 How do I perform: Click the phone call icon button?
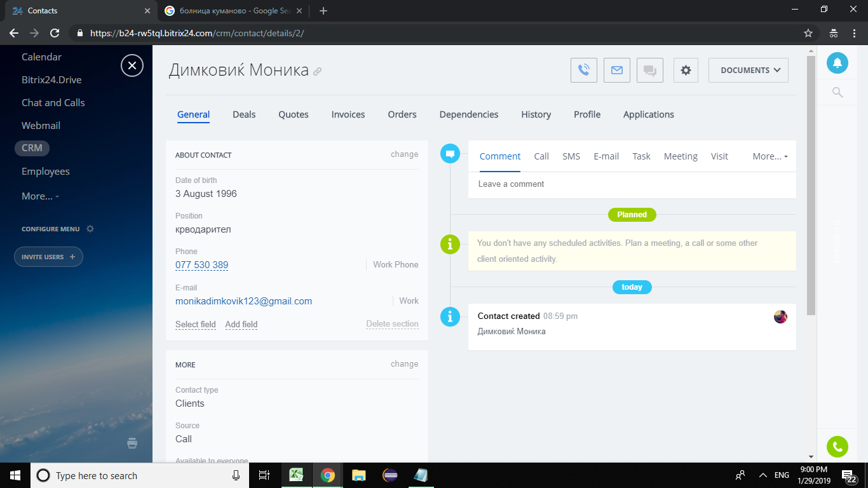pos(583,71)
